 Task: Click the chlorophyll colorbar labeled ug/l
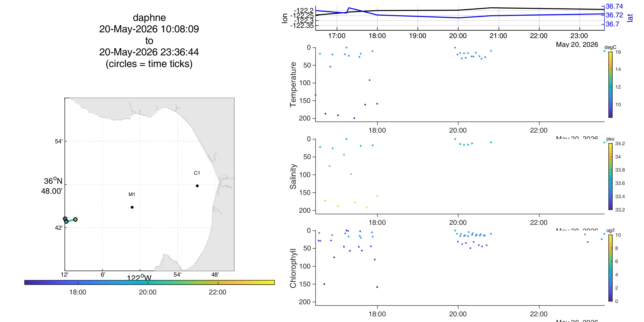pos(610,268)
